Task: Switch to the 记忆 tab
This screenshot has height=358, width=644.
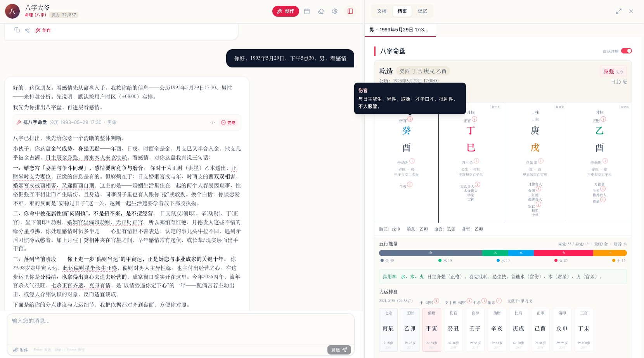Action: (x=422, y=11)
